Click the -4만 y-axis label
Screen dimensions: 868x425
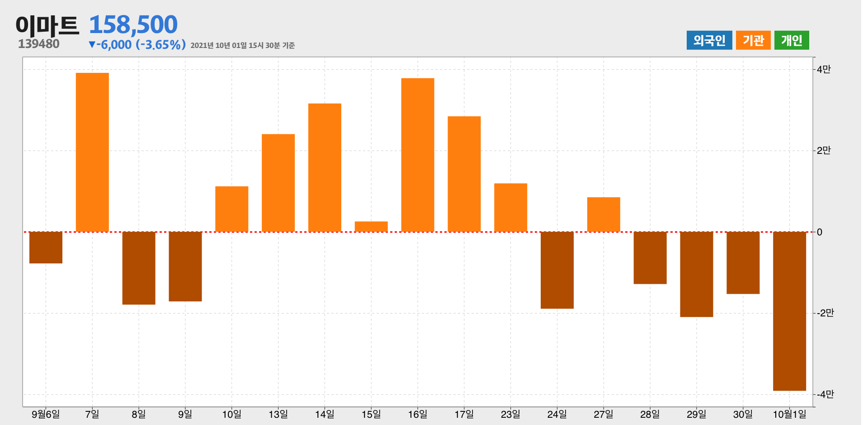825,394
